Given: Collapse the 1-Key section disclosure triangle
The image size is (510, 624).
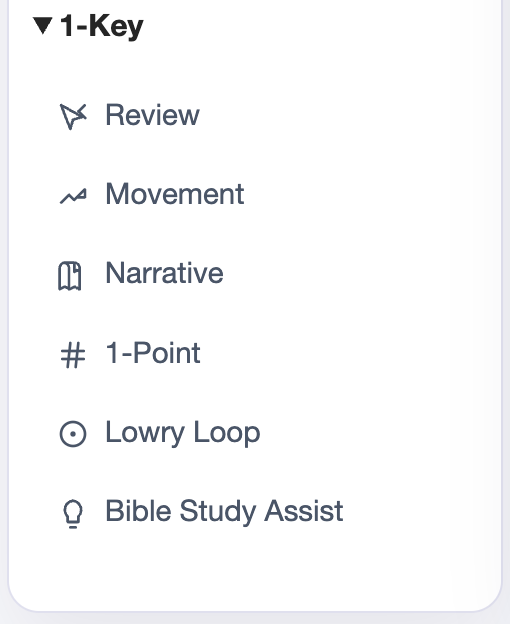Looking at the screenshot, I should (x=43, y=25).
